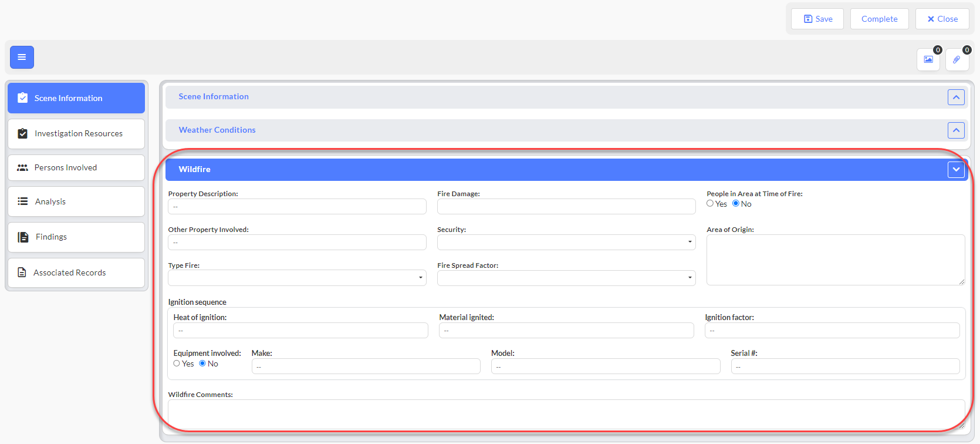
Task: Click the floppy disk Save icon
Action: (808, 19)
